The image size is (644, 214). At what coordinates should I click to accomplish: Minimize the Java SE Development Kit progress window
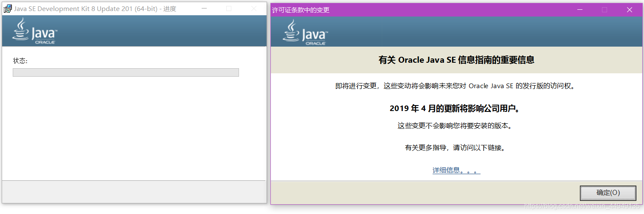click(x=204, y=8)
